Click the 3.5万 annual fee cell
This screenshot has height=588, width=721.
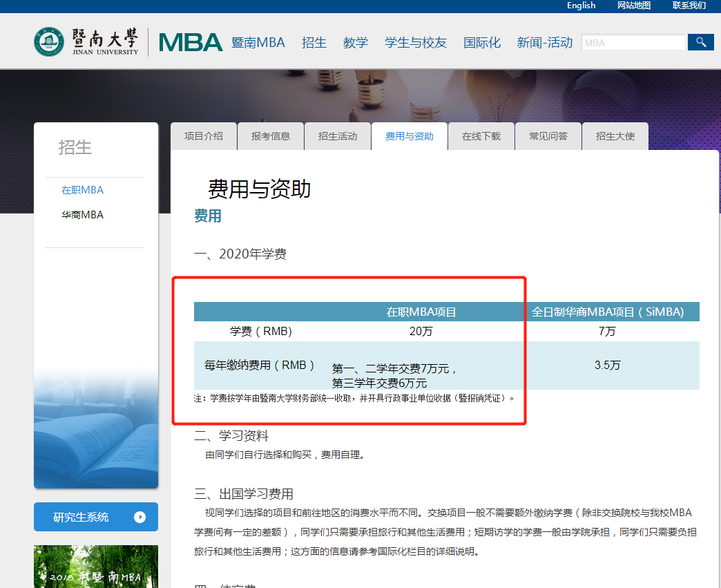(608, 366)
